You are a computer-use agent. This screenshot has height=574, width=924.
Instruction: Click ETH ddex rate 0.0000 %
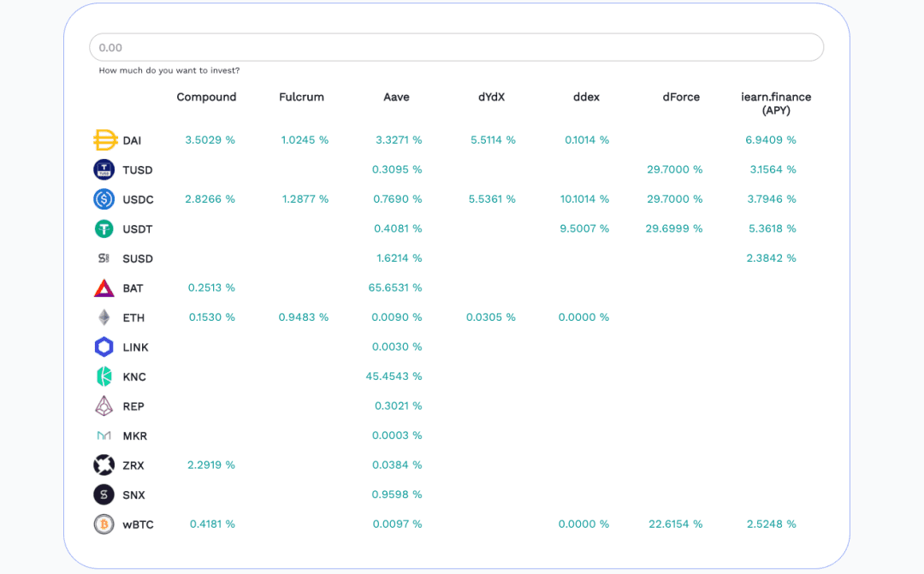pyautogui.click(x=584, y=317)
